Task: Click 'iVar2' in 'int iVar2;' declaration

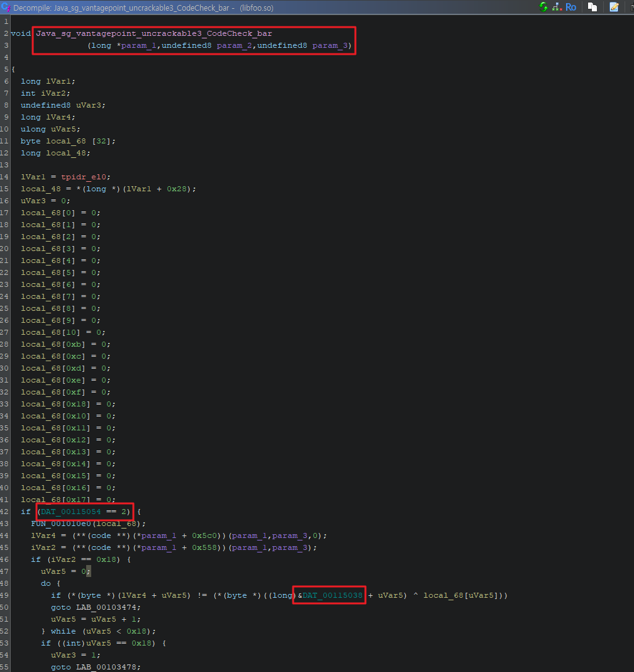Action: click(53, 93)
